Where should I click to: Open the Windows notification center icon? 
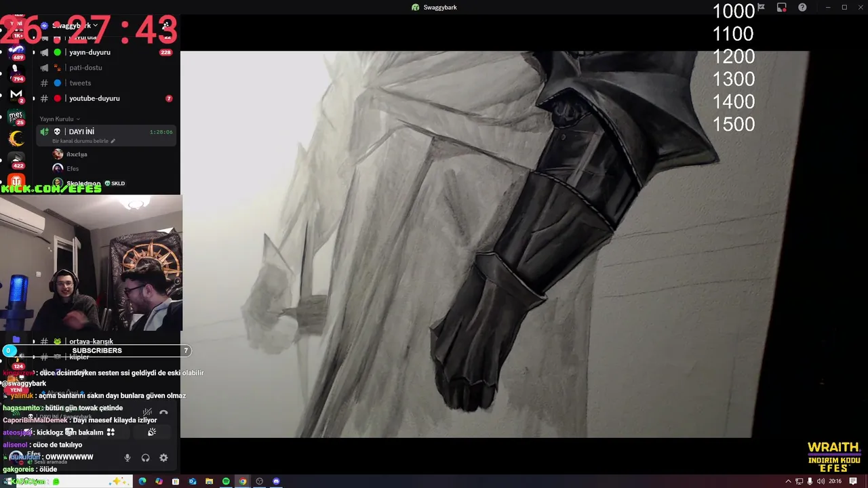[x=853, y=481]
